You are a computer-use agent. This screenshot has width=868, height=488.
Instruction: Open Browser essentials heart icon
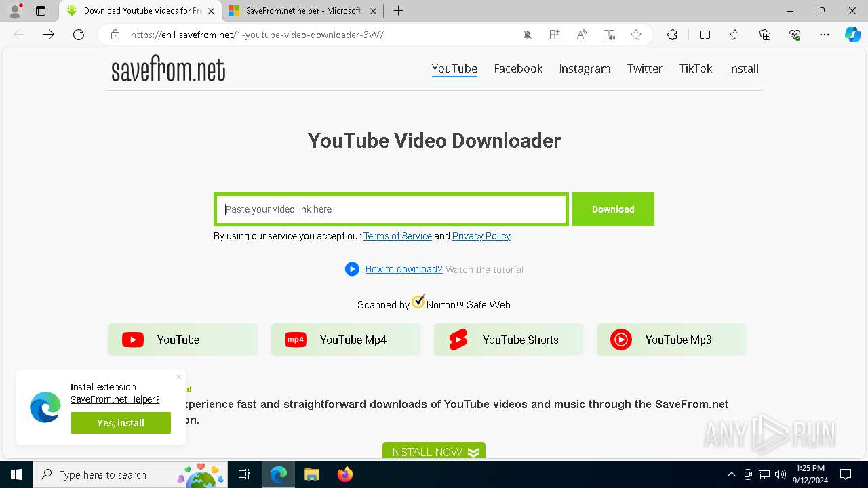[795, 35]
